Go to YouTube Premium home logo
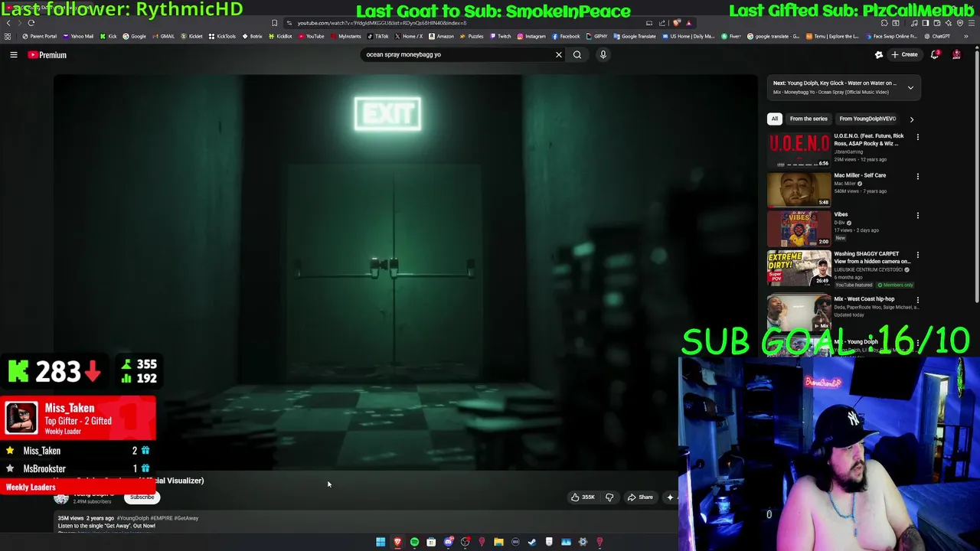The width and height of the screenshot is (980, 551). pos(47,55)
